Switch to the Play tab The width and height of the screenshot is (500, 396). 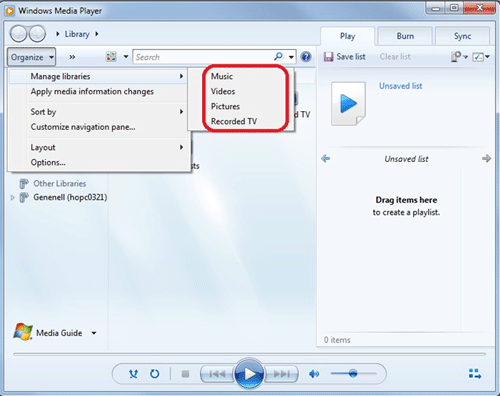(347, 36)
